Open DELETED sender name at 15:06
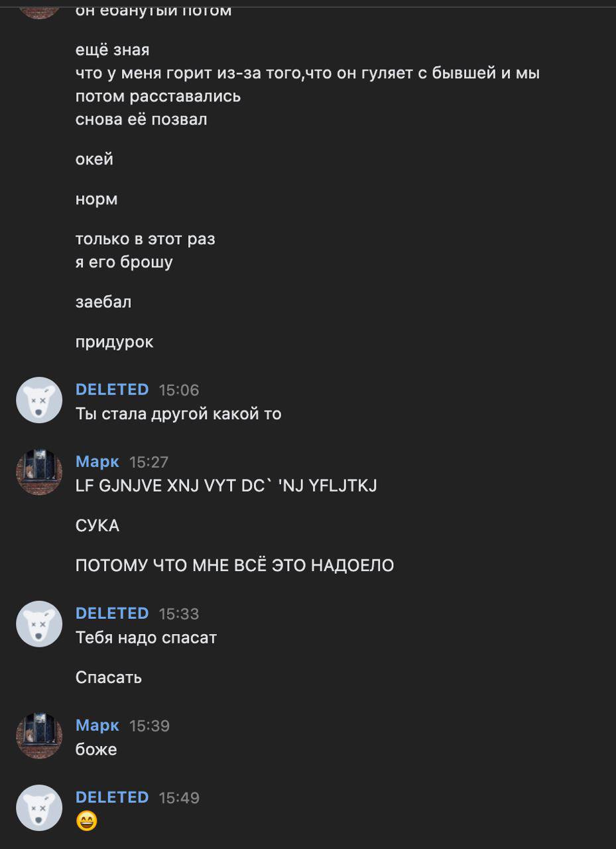616x849 pixels. click(x=112, y=389)
